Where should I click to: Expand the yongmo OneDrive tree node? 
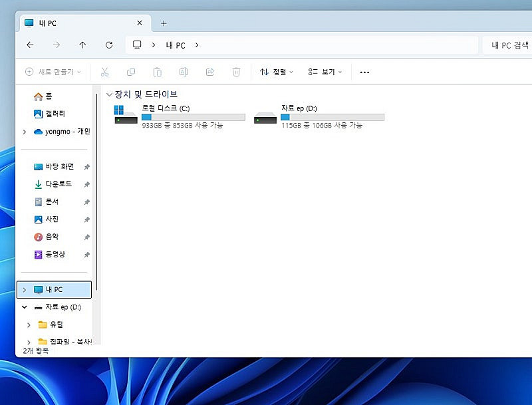point(25,132)
